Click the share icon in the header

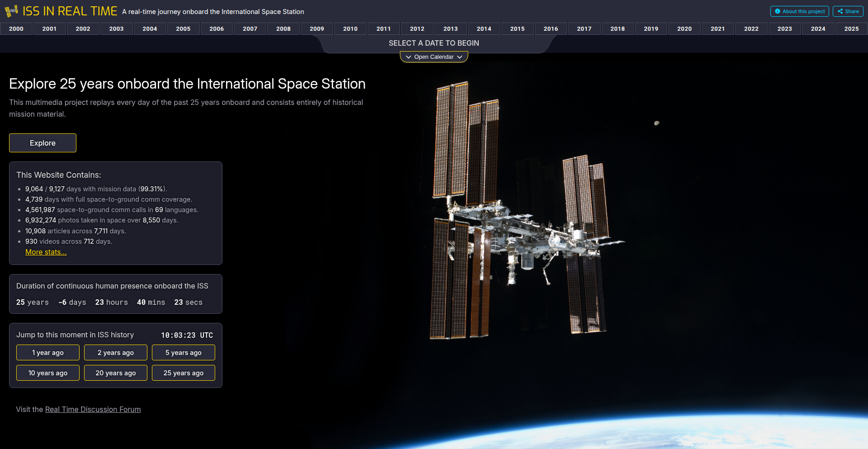coord(840,11)
